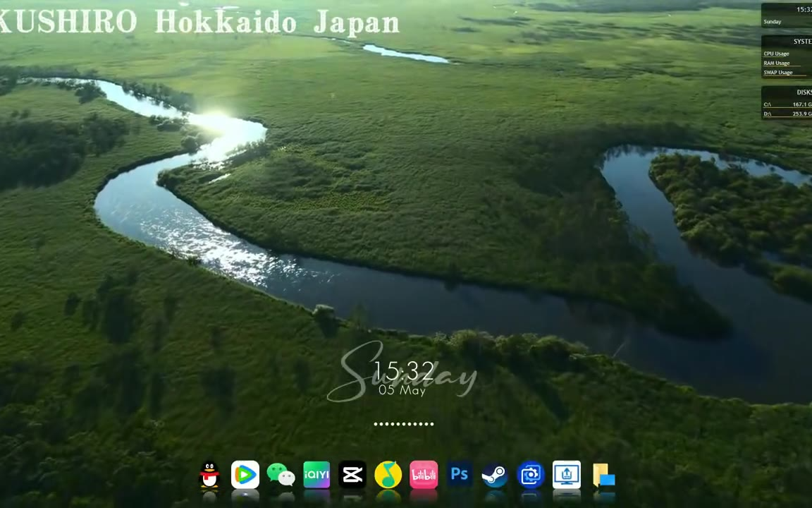
Task: Launch Photoshop from the dock
Action: coord(460,475)
